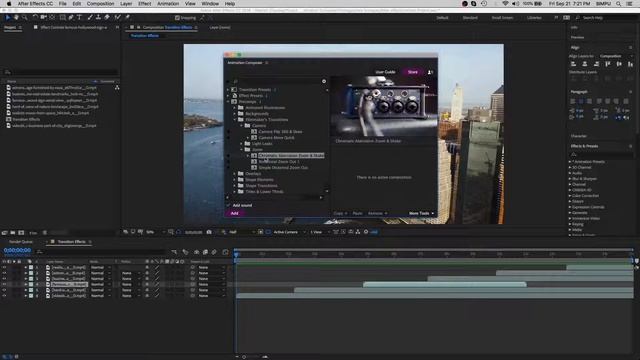Open the resolution dropdown showing Half

pos(241,232)
